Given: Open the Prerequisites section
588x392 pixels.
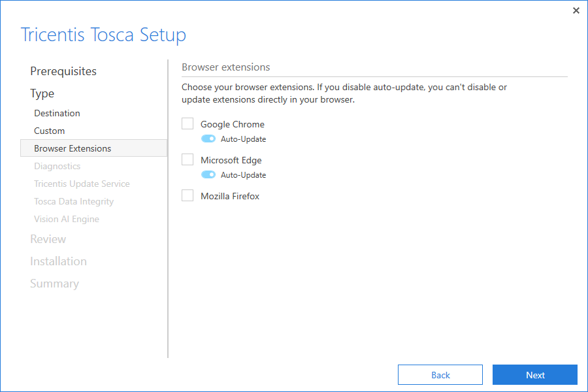Looking at the screenshot, I should (x=63, y=71).
